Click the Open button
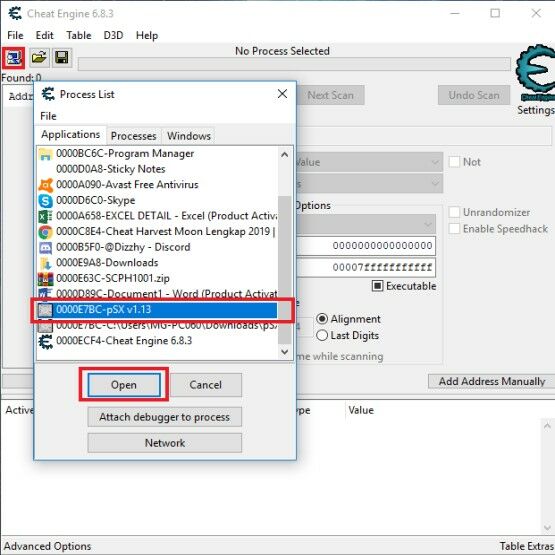 click(x=124, y=385)
